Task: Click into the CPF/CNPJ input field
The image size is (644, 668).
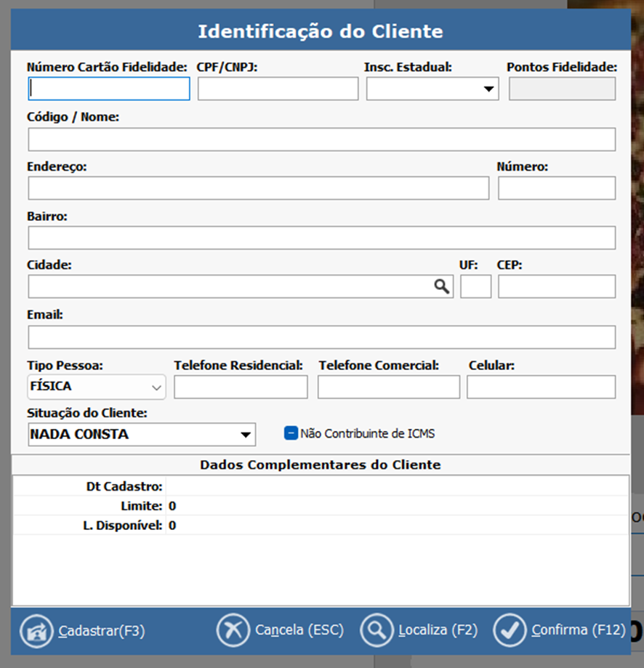Action: 278,89
